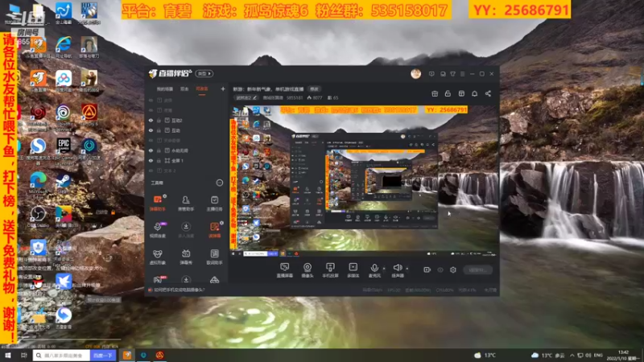Open the notification bell in streaming app
The image size is (644, 362).
coord(474,93)
